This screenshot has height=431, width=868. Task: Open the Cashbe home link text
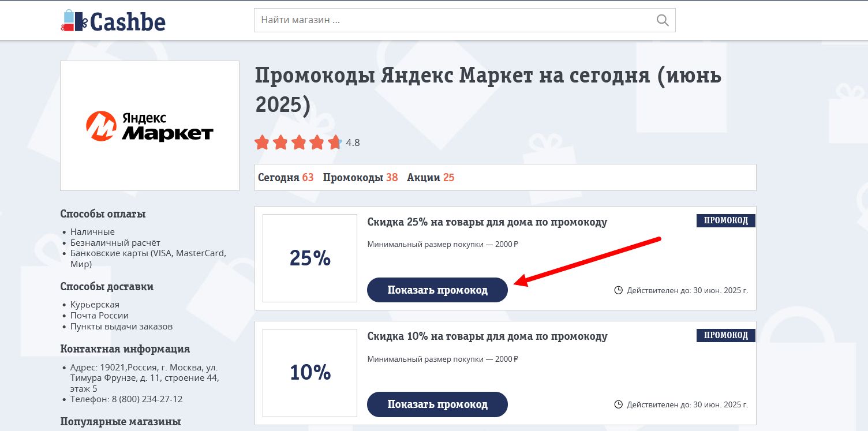[128, 21]
